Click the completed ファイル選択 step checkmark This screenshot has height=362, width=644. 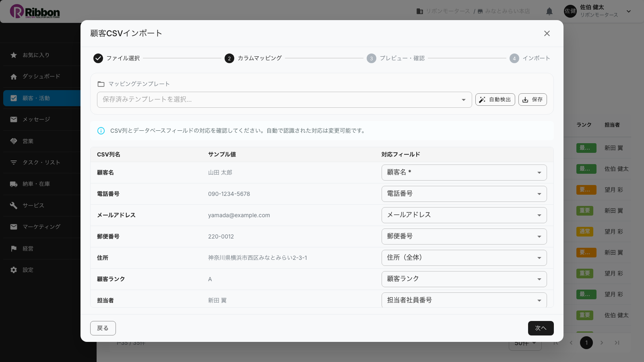[x=98, y=58]
